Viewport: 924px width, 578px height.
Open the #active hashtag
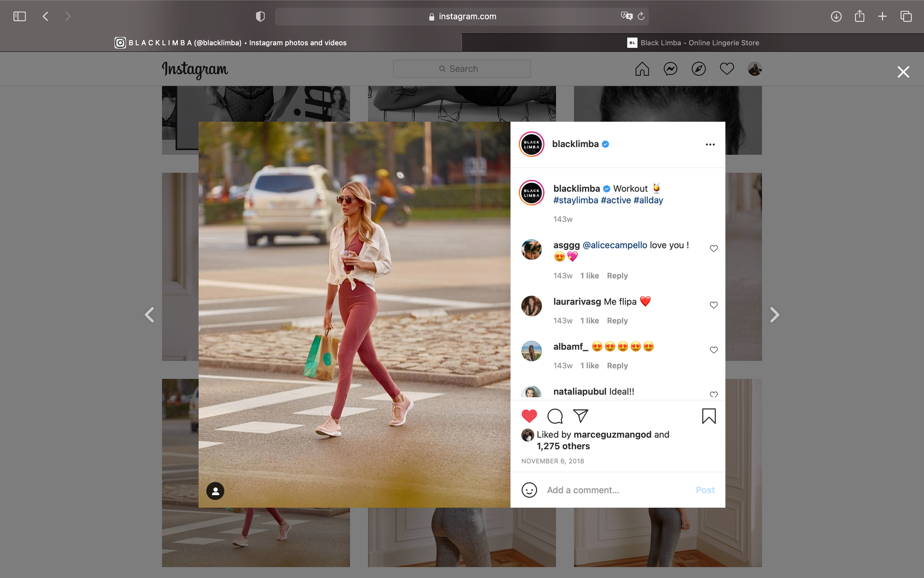click(x=616, y=200)
